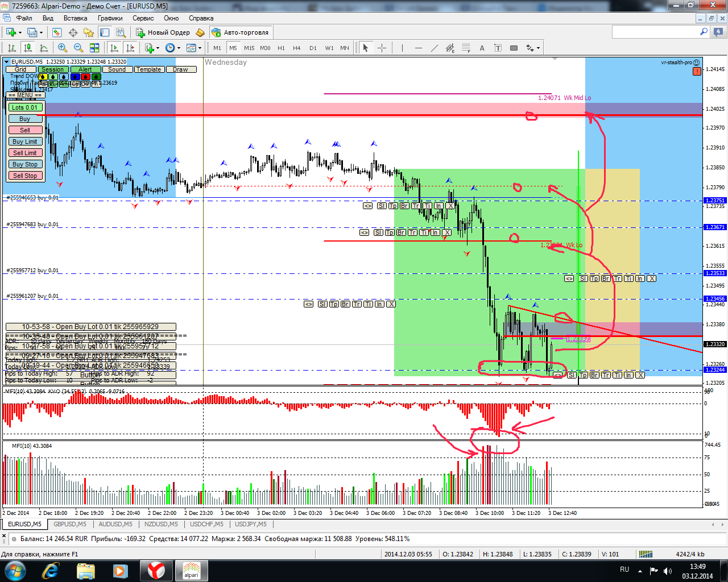
Task: Pick the vertical line drawing tool
Action: tap(402, 48)
